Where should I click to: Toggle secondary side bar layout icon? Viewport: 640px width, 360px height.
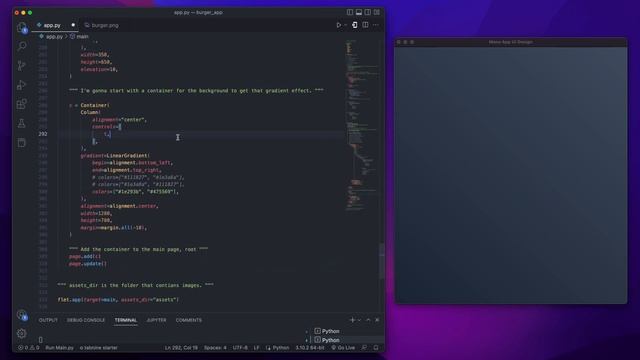coord(368,12)
